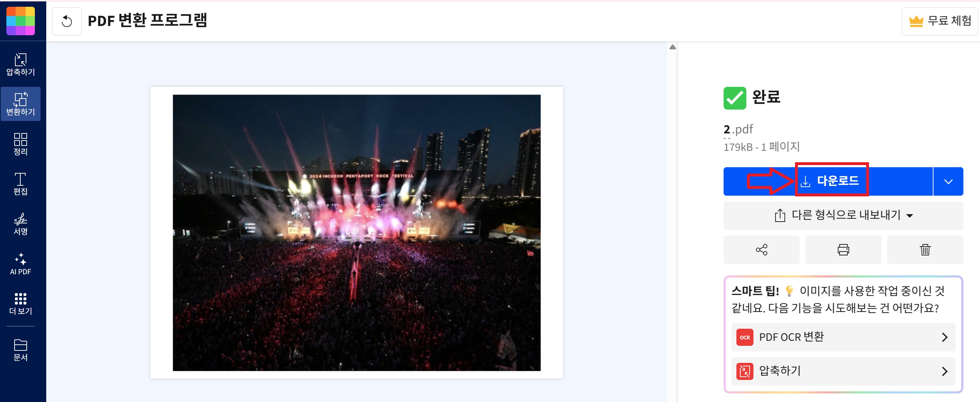The height and width of the screenshot is (402, 980).
Task: Expand the download options arrow
Action: pyautogui.click(x=948, y=181)
